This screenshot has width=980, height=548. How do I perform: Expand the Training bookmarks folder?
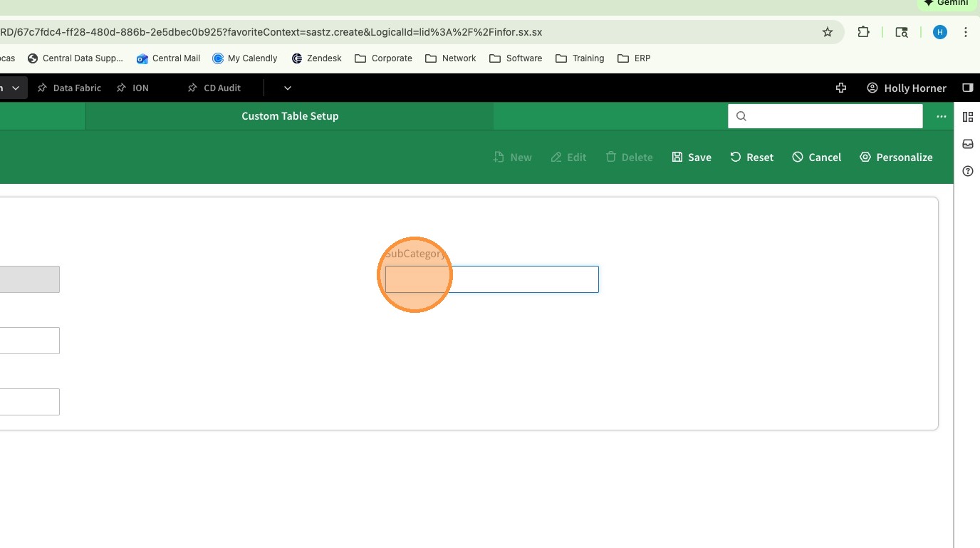pyautogui.click(x=580, y=58)
